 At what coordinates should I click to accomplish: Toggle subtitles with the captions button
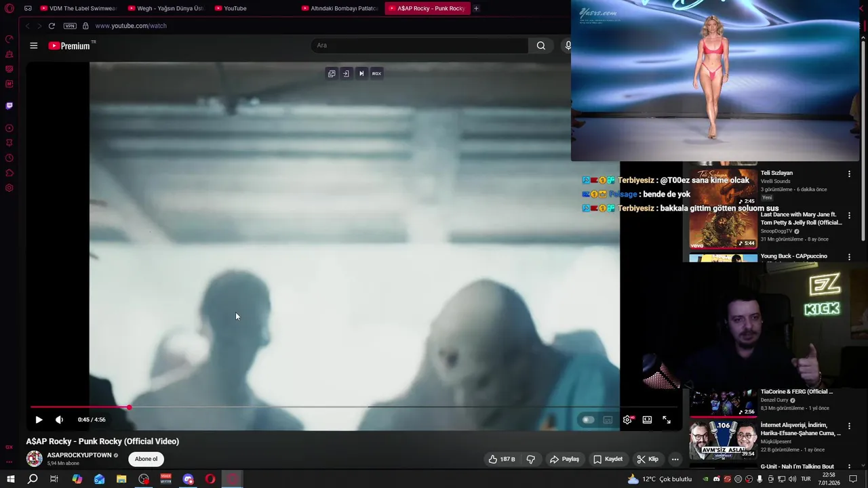[608, 420]
